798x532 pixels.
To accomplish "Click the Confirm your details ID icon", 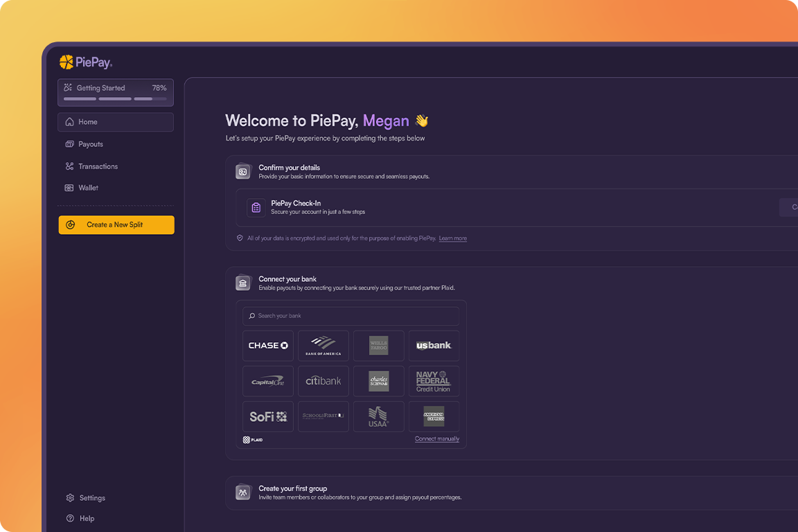I will click(x=243, y=172).
